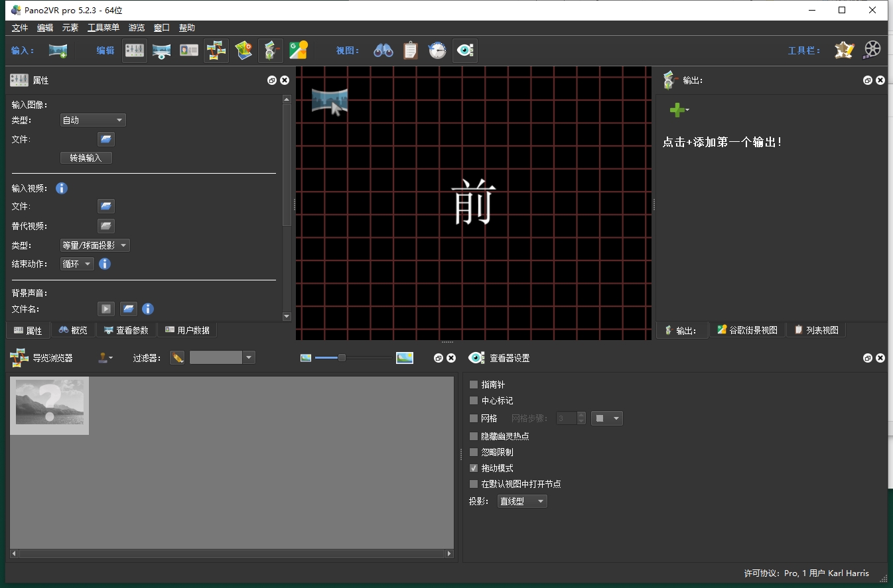Open the 结束动作 循环 dropdown
The image size is (893, 588).
click(77, 264)
